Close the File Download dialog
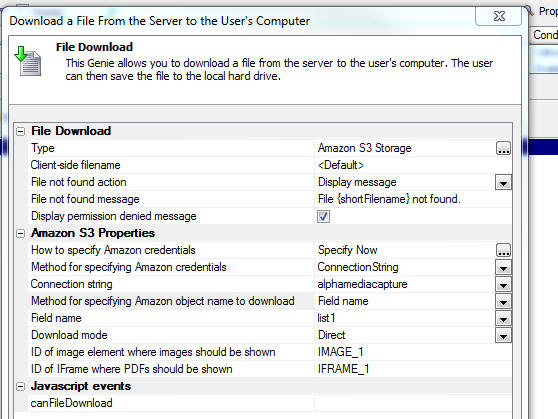This screenshot has width=558, height=419. [499, 16]
